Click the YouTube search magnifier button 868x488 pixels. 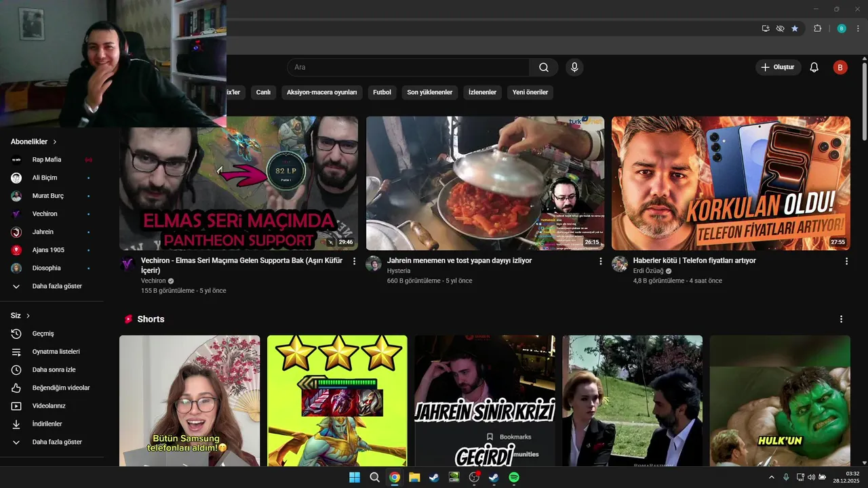click(544, 67)
